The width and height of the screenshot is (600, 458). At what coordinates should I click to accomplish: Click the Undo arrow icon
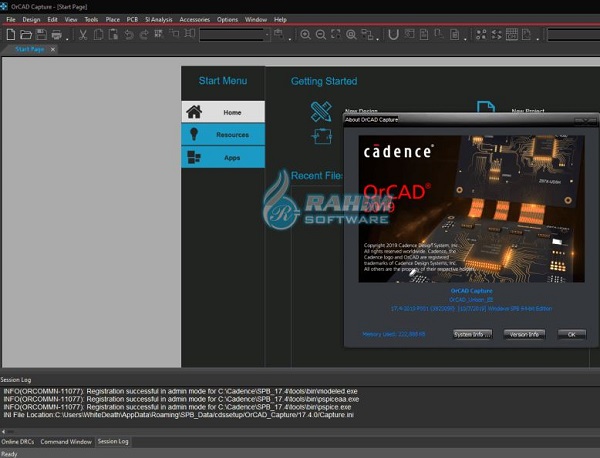(x=129, y=34)
